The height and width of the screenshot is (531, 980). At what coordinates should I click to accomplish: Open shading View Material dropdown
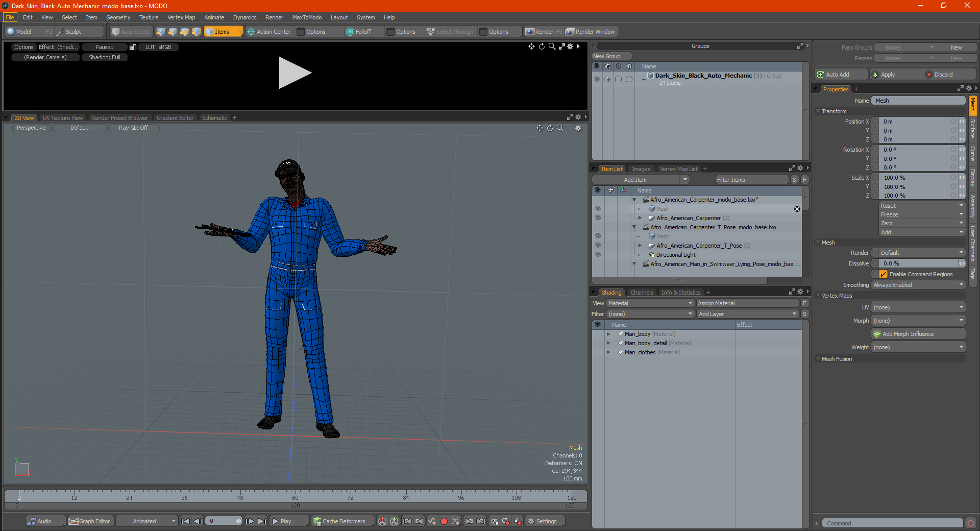[x=650, y=303]
